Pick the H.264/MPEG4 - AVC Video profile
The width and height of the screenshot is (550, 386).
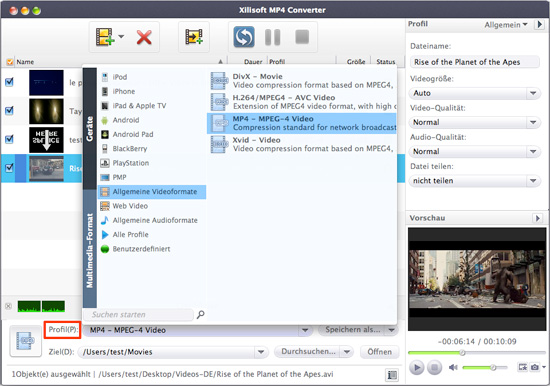(x=302, y=102)
